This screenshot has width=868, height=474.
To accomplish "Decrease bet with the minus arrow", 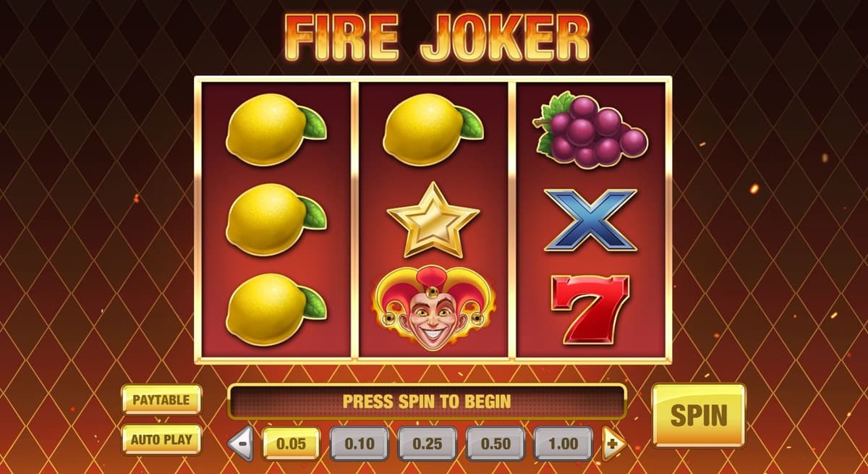I will (242, 444).
